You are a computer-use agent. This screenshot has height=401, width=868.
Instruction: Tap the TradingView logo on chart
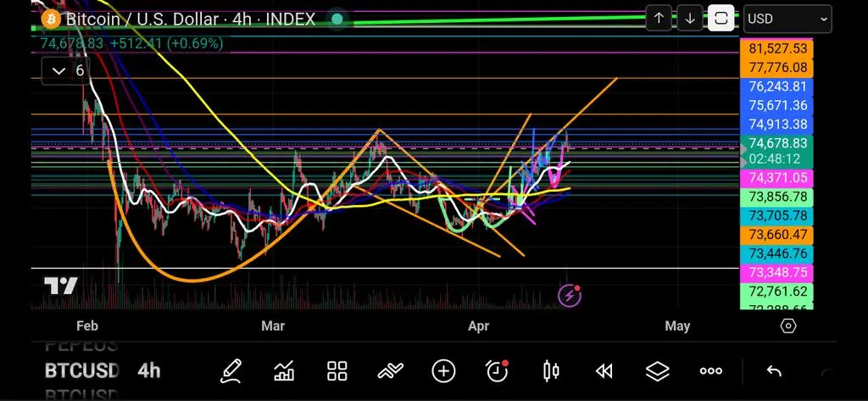tap(60, 287)
